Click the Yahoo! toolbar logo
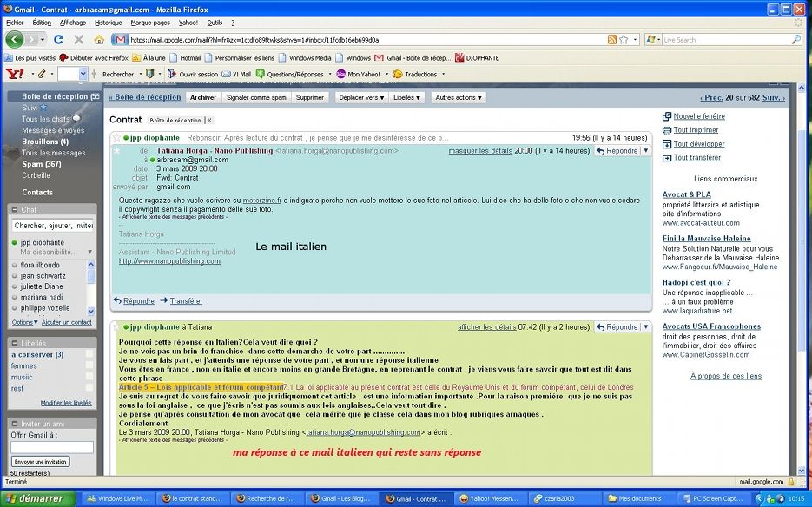 (x=15, y=74)
